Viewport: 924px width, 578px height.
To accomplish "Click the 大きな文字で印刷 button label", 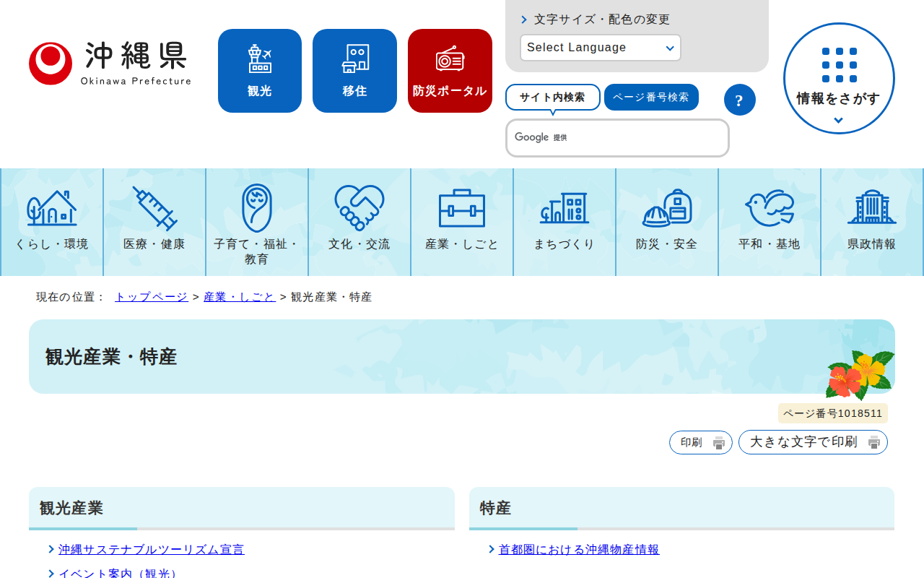I will tap(804, 442).
